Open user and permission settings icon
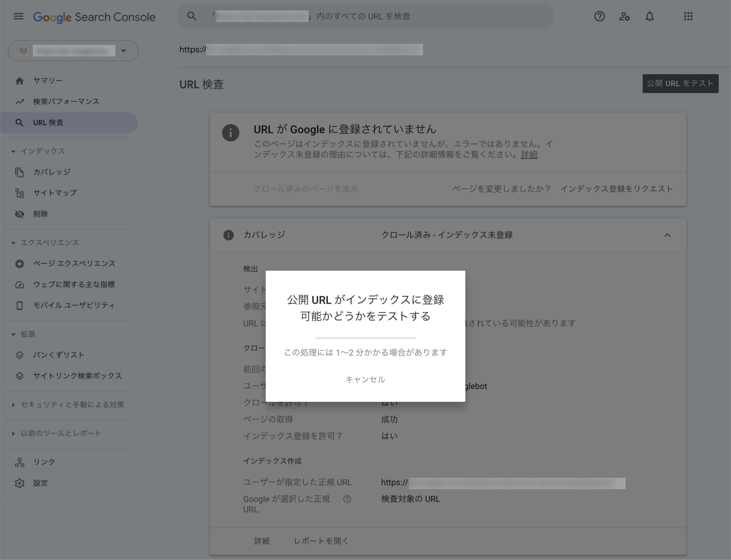The height and width of the screenshot is (560, 731). coord(624,16)
